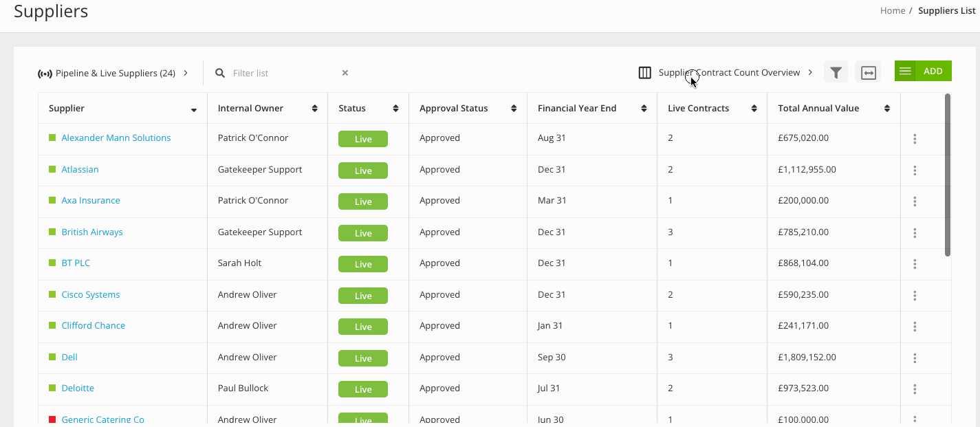Open Axa Insurance supplier link
This screenshot has height=427, width=980.
coord(91,200)
